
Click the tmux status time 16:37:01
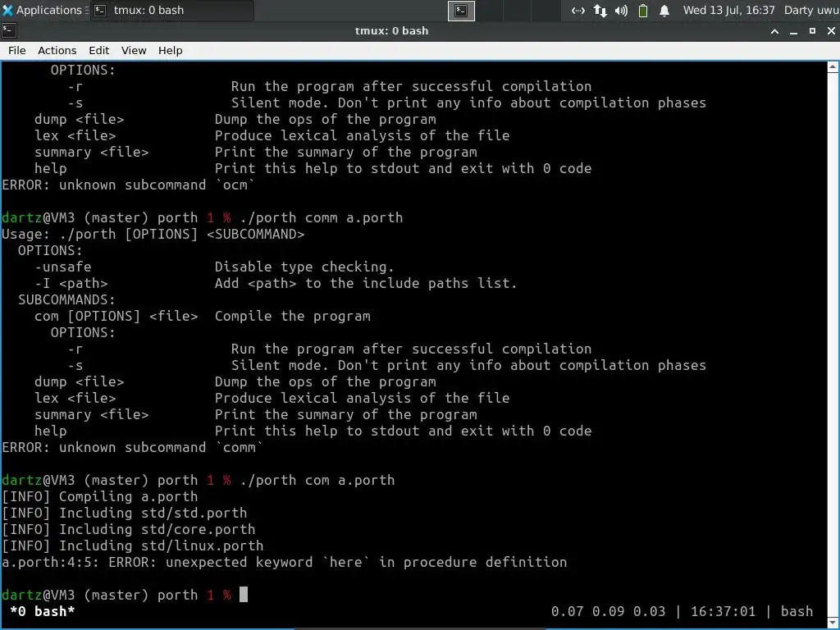723,611
